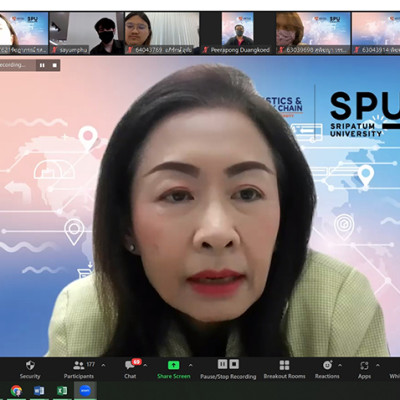Open the Chat panel

130,370
